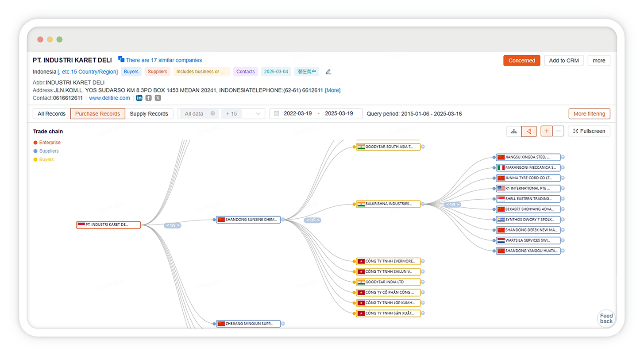
Task: Select BEKAERT SHENYANG node
Action: [x=528, y=209]
